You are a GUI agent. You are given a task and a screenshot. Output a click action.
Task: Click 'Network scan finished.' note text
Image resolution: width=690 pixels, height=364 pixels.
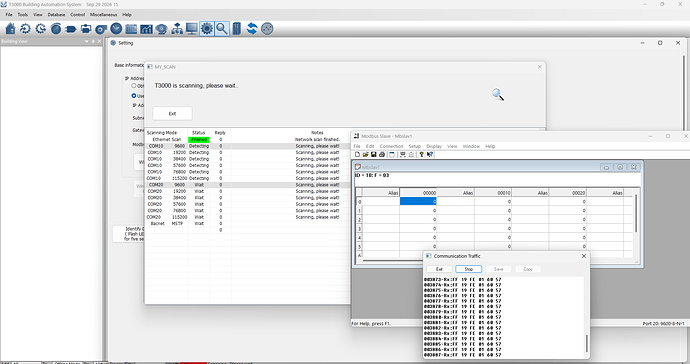(x=317, y=140)
